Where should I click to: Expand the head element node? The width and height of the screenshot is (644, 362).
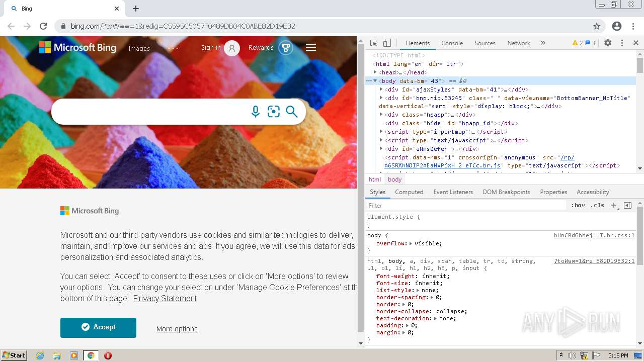click(x=375, y=72)
